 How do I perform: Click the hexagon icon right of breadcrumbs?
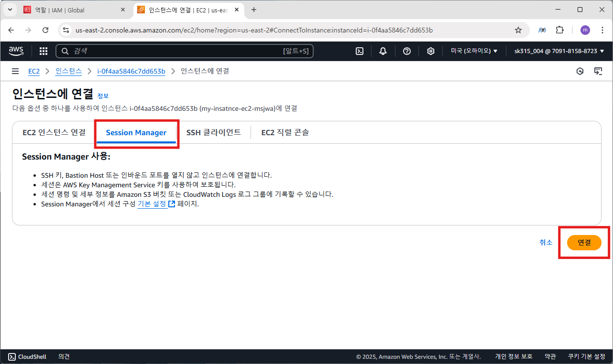(x=580, y=71)
